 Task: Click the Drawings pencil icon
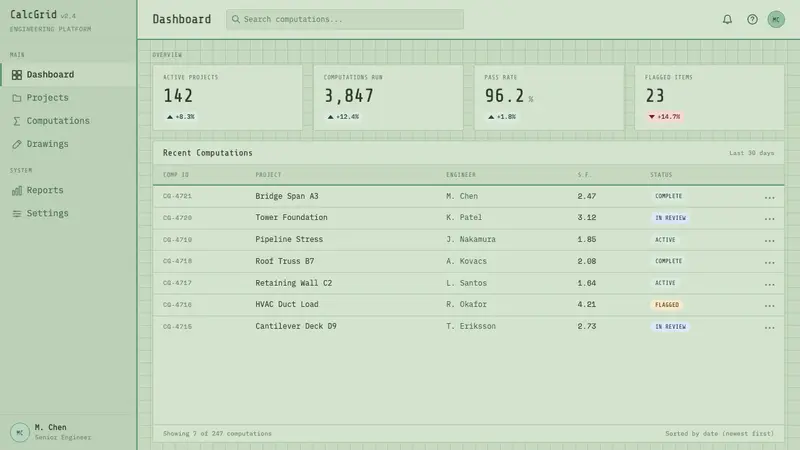[17, 144]
